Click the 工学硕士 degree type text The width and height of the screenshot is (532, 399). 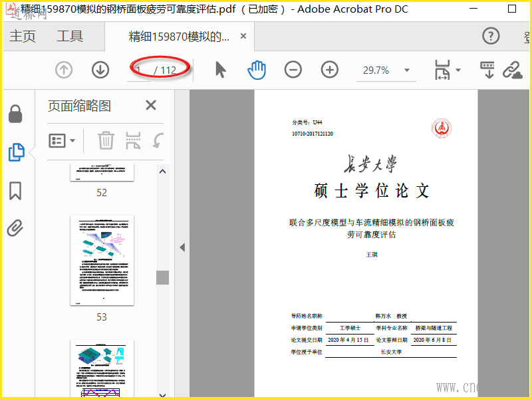[350, 328]
